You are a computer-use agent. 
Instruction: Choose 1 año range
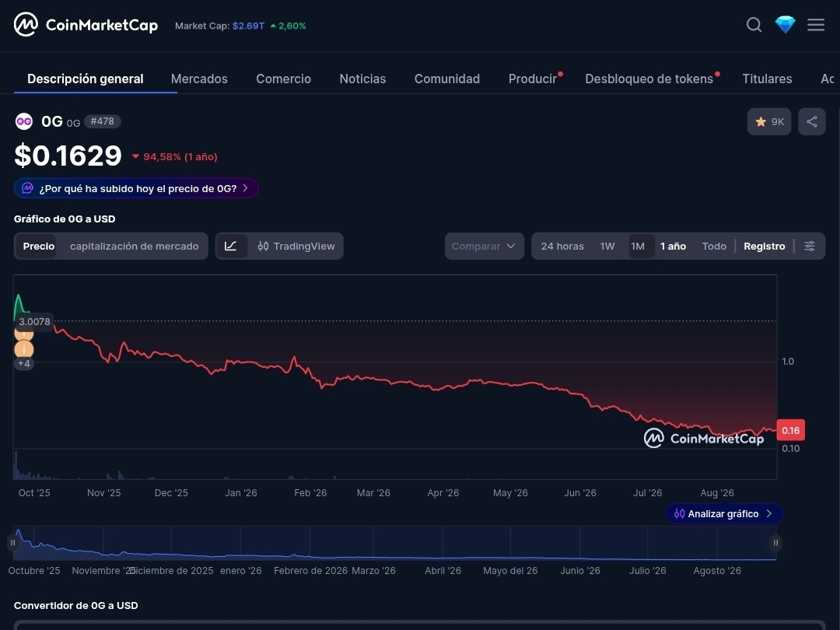click(673, 246)
